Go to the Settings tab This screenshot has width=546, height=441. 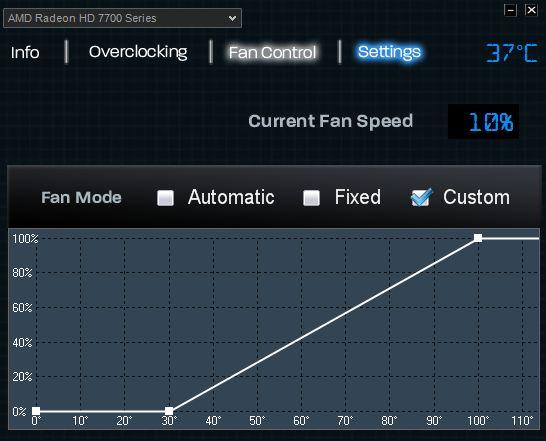(x=389, y=52)
